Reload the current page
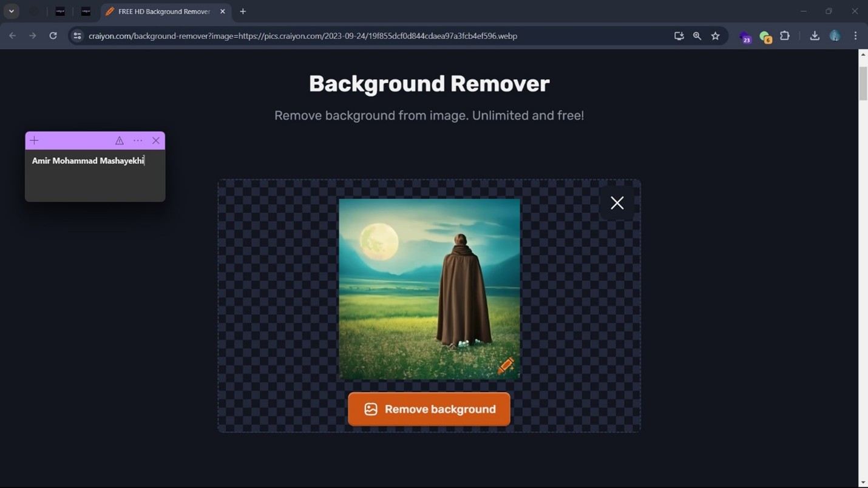 pos(53,36)
